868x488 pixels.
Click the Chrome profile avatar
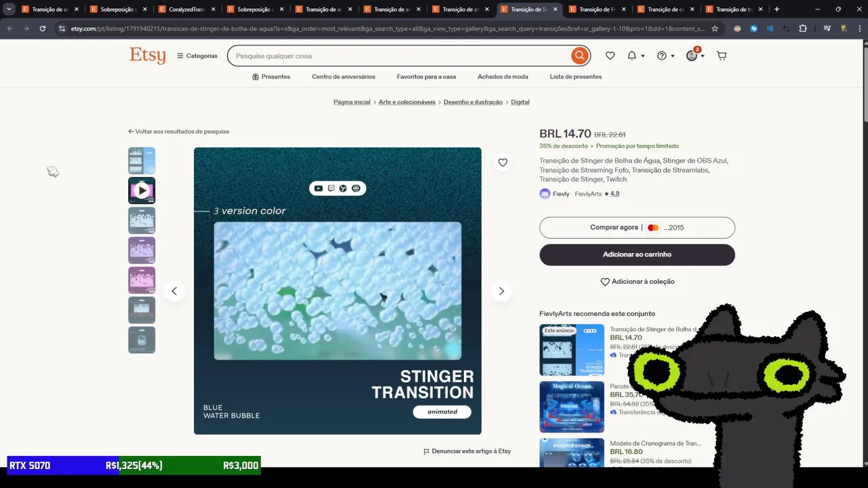tap(844, 28)
